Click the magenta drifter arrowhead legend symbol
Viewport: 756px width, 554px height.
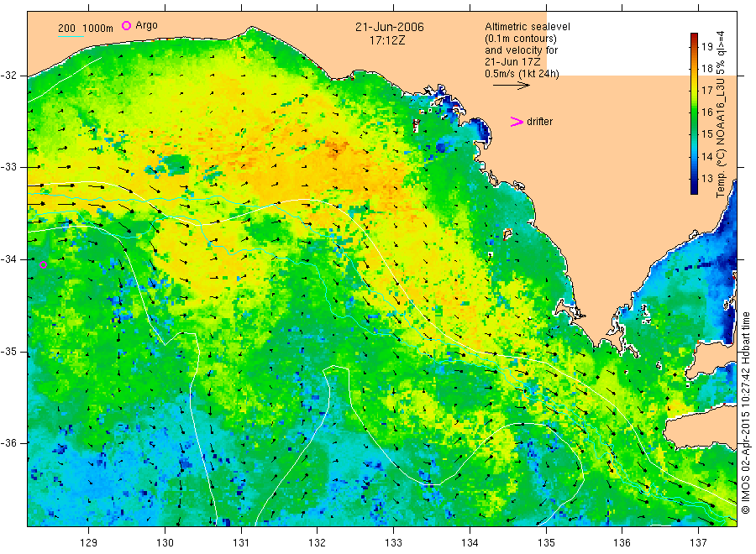517,122
